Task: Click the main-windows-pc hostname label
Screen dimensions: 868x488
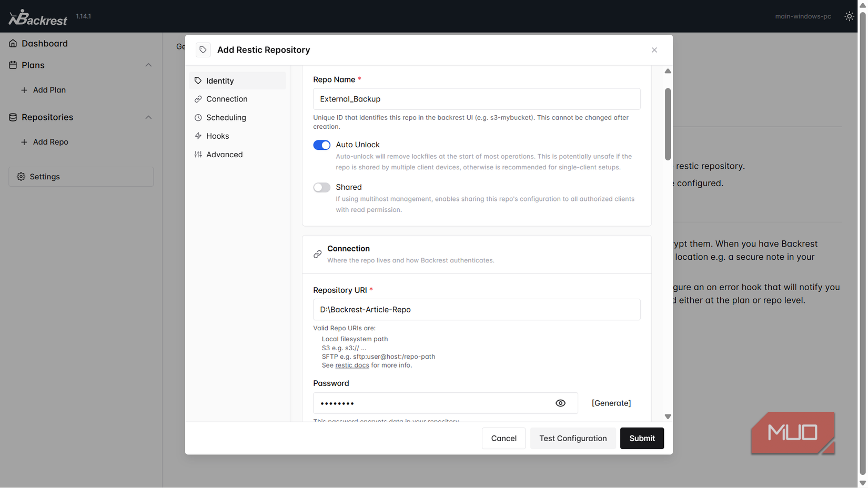Action: tap(803, 16)
